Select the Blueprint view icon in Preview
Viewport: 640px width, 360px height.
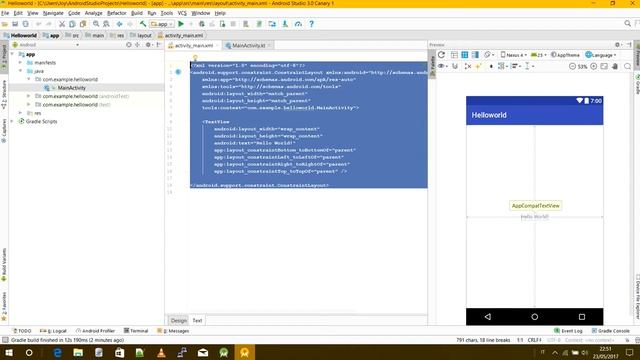[464, 55]
